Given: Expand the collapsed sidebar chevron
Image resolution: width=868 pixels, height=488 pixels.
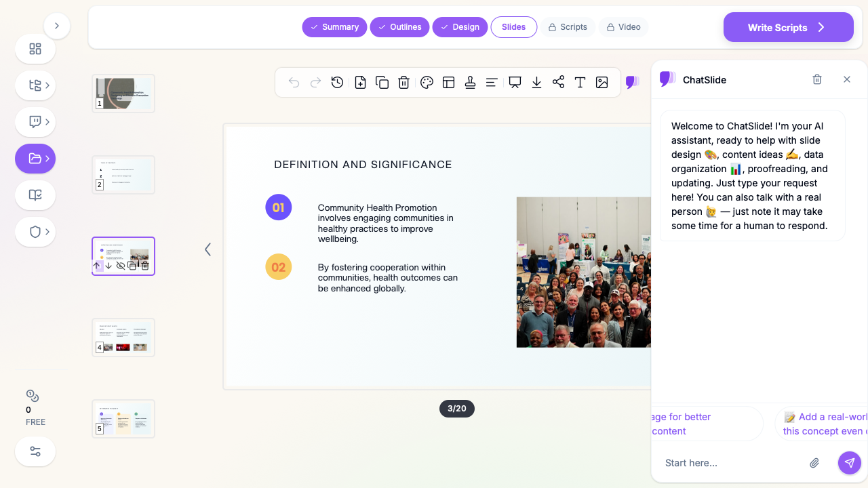Looking at the screenshot, I should tap(57, 26).
